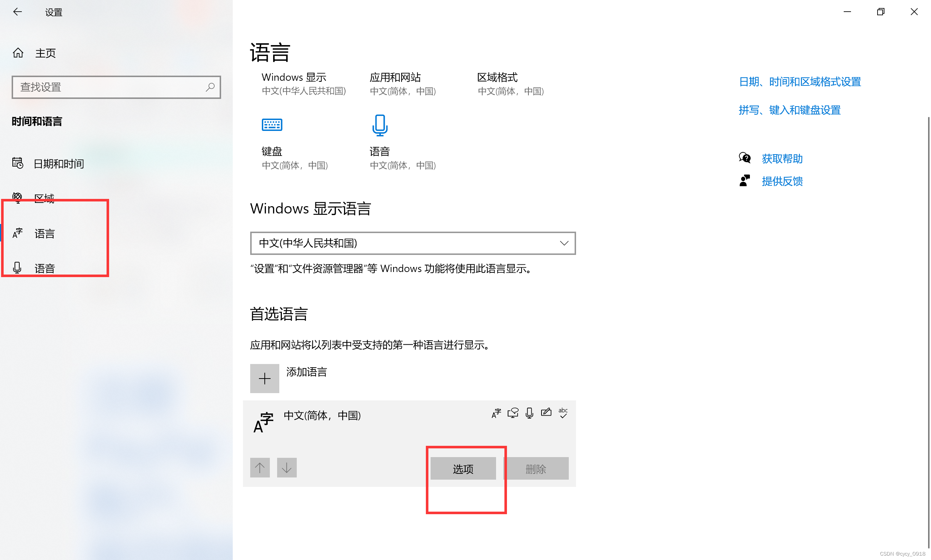Click the plus icon to add language
The height and width of the screenshot is (560, 931).
[x=264, y=378]
